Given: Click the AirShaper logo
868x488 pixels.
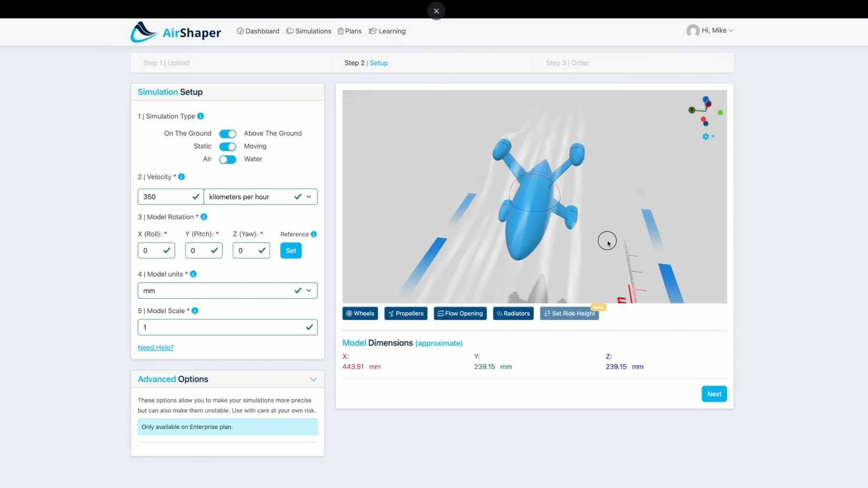Looking at the screenshot, I should pyautogui.click(x=176, y=32).
